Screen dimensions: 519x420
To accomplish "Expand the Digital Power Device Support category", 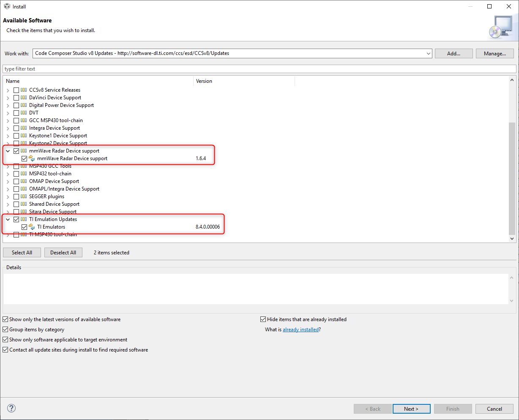I will [8, 105].
